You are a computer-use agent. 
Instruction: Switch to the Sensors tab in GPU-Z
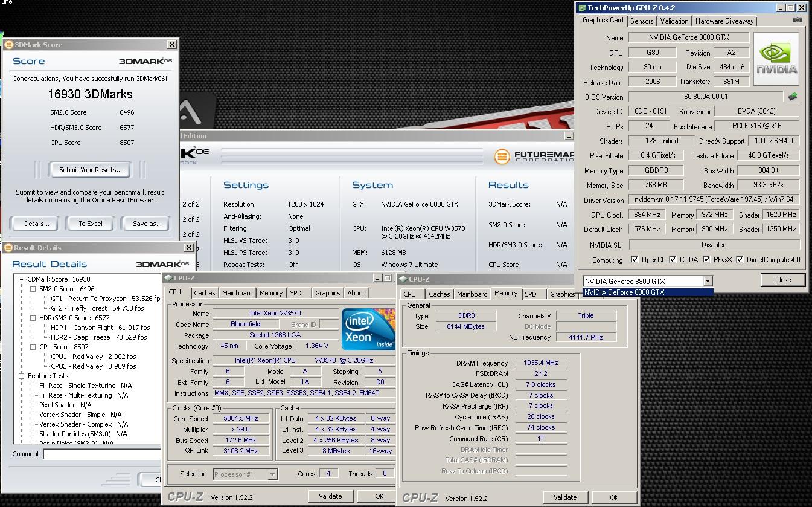click(x=642, y=21)
